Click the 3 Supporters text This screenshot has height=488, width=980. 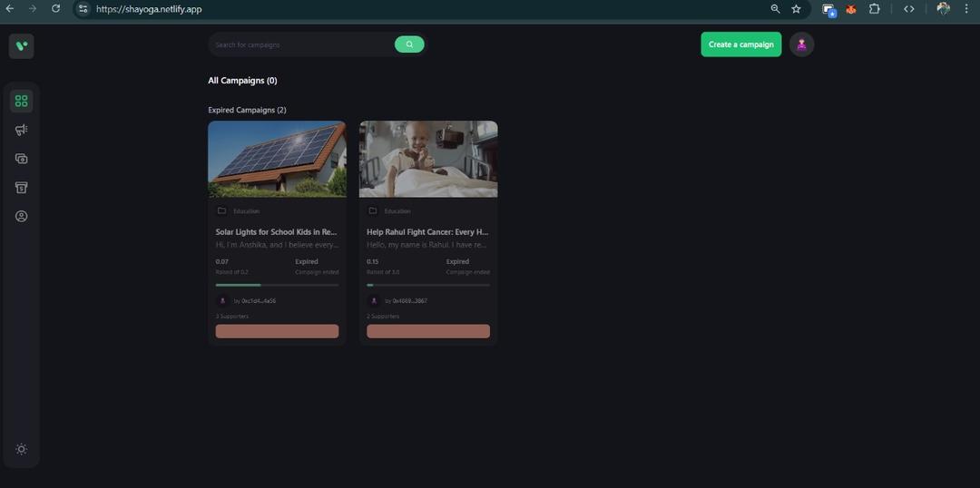[x=232, y=317]
